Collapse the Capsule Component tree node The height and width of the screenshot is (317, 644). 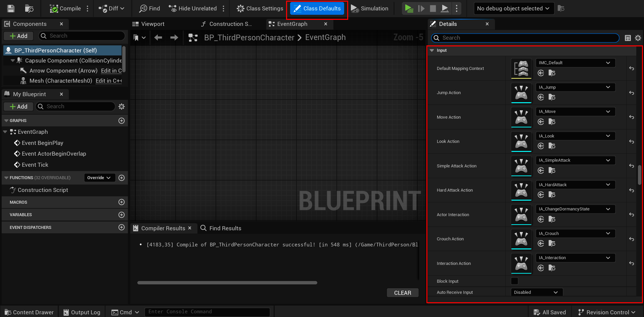click(x=13, y=61)
